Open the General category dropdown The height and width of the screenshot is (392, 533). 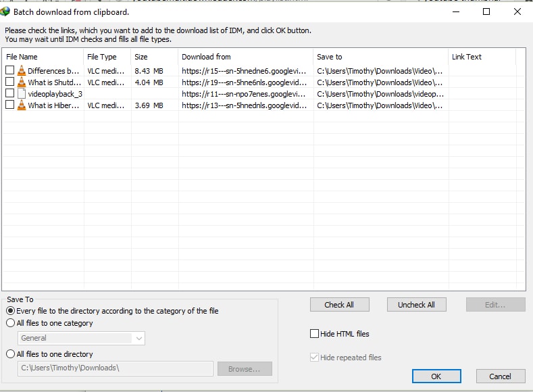coord(81,338)
